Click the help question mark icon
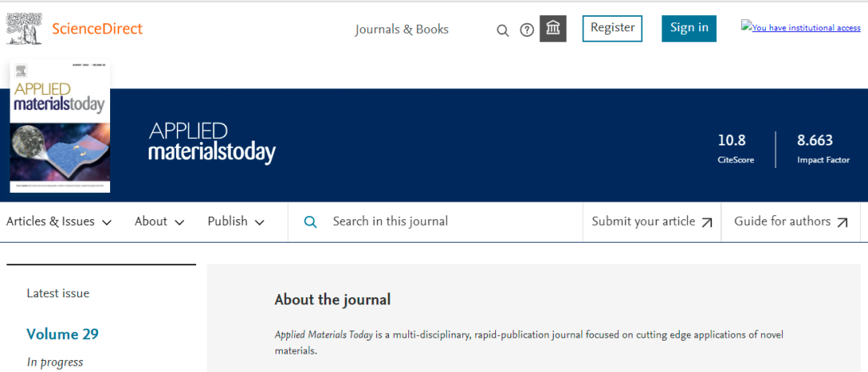 click(527, 31)
